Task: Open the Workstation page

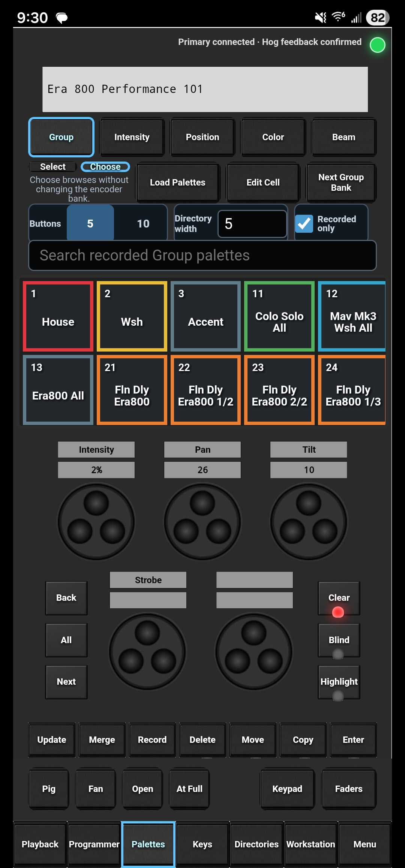Action: coord(310,844)
